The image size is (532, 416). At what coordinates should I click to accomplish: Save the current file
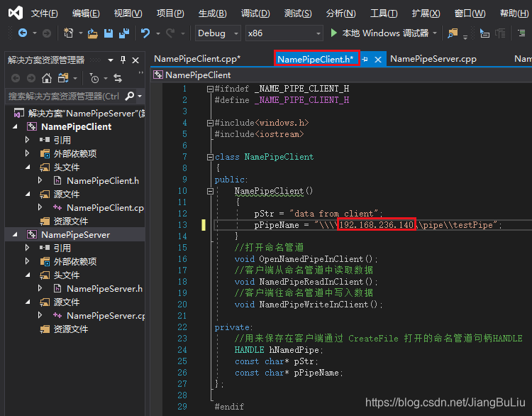109,33
